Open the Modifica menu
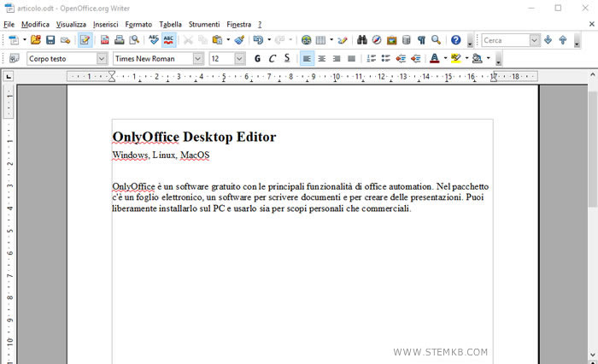The width and height of the screenshot is (598, 364). point(36,25)
